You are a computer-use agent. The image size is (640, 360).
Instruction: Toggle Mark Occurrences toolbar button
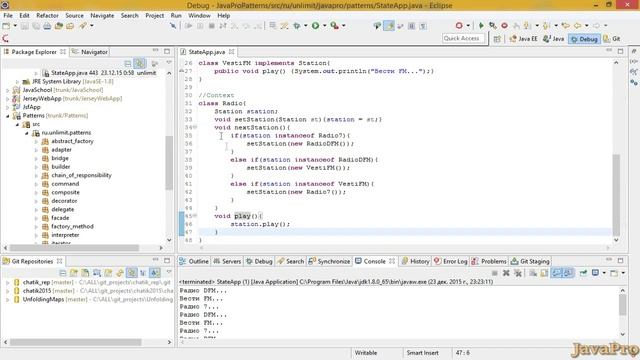click(389, 26)
